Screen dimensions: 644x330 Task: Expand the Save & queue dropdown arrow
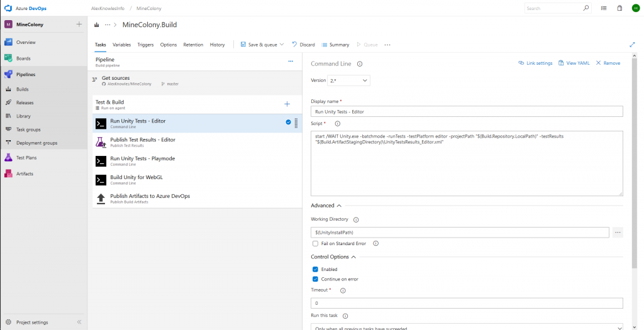coord(281,45)
